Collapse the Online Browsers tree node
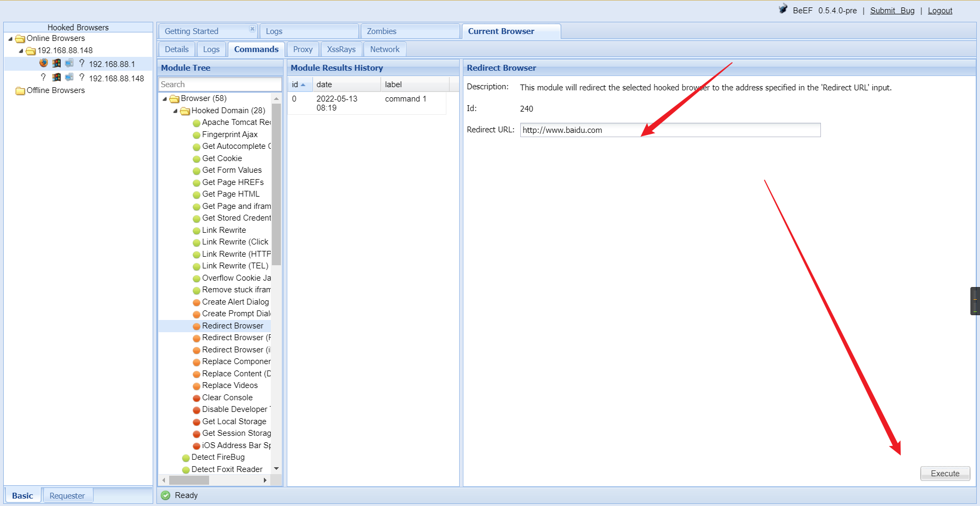Screen dimensions: 980x506 coord(10,39)
